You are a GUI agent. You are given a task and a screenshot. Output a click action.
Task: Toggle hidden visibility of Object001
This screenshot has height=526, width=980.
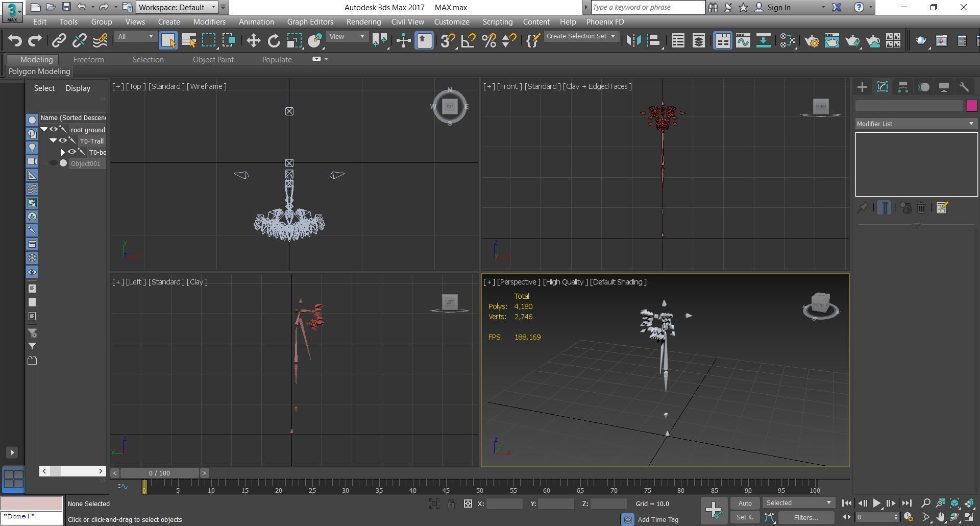[54, 163]
